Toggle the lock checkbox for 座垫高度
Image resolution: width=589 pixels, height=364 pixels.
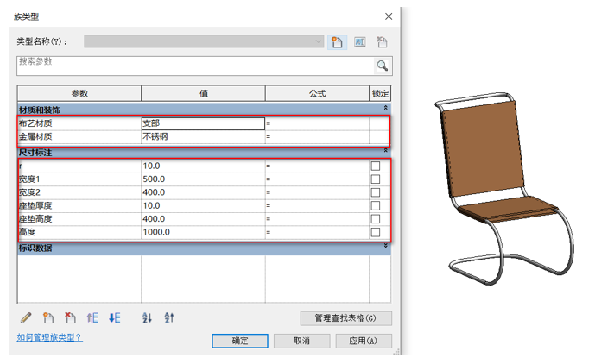(x=376, y=219)
